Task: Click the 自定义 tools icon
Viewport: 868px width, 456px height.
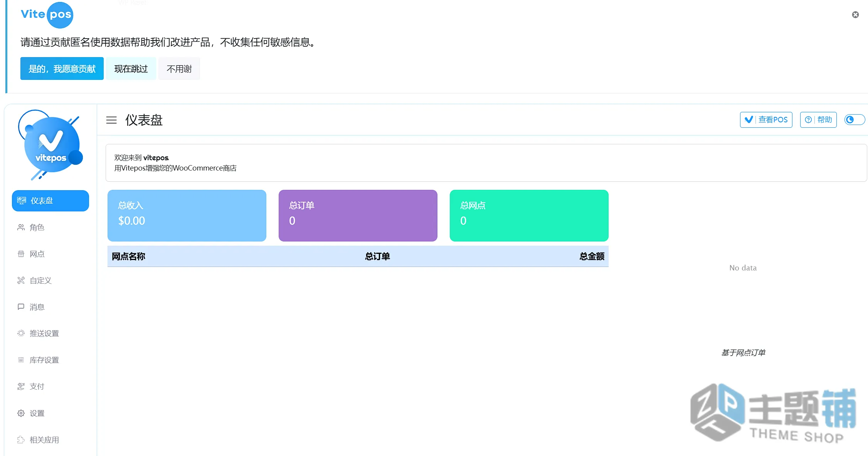Action: (21, 280)
